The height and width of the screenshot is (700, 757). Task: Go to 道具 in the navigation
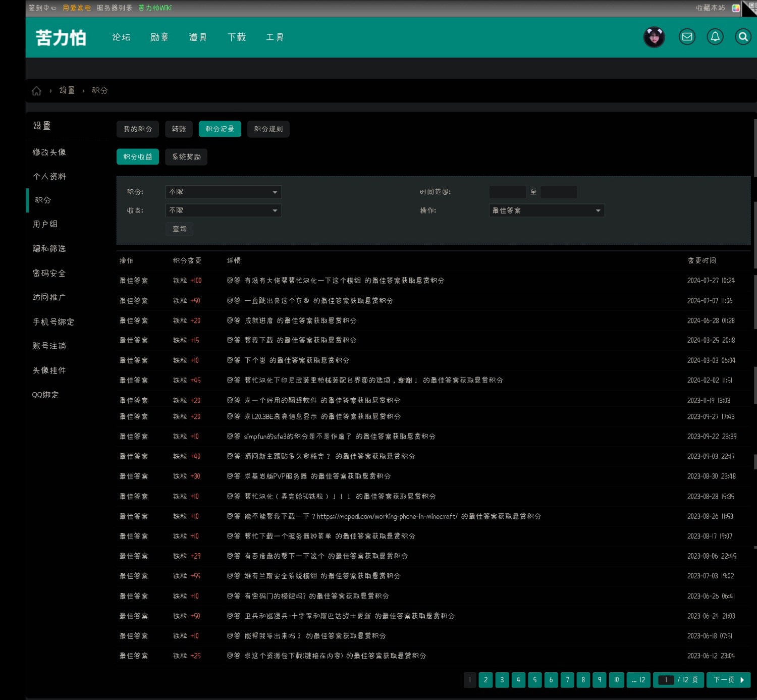coord(198,37)
